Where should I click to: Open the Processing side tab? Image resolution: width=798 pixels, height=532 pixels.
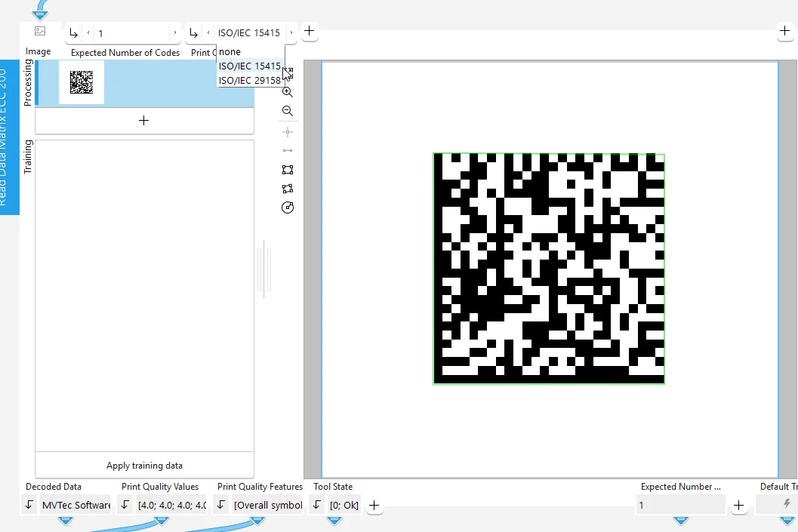click(x=28, y=82)
